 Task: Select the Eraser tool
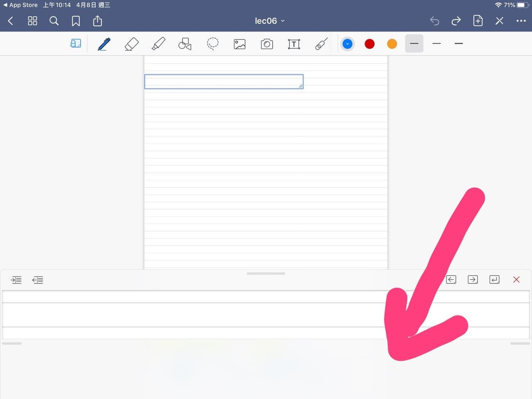(131, 44)
